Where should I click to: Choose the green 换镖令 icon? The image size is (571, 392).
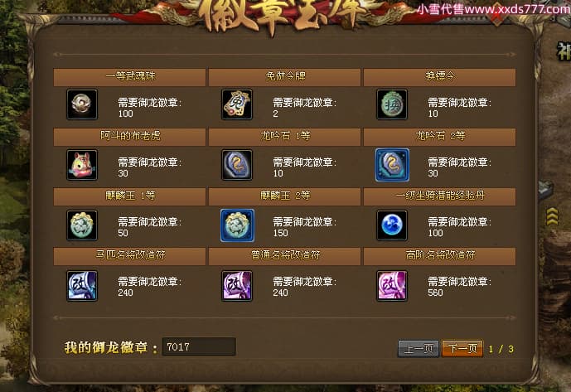click(392, 104)
